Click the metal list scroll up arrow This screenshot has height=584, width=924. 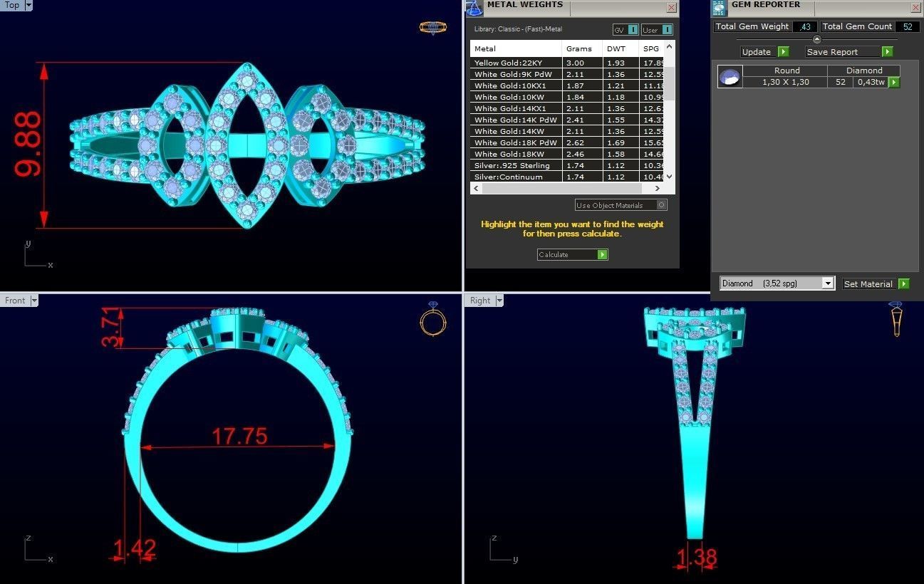(x=670, y=46)
